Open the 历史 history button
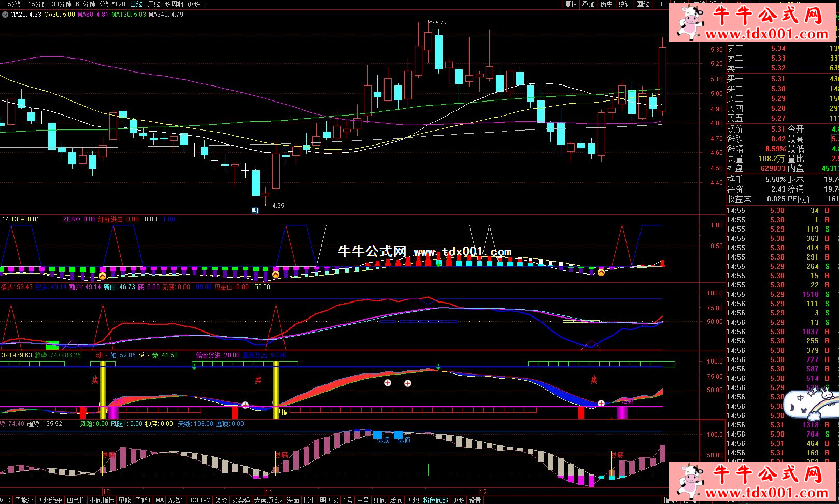 click(606, 4)
